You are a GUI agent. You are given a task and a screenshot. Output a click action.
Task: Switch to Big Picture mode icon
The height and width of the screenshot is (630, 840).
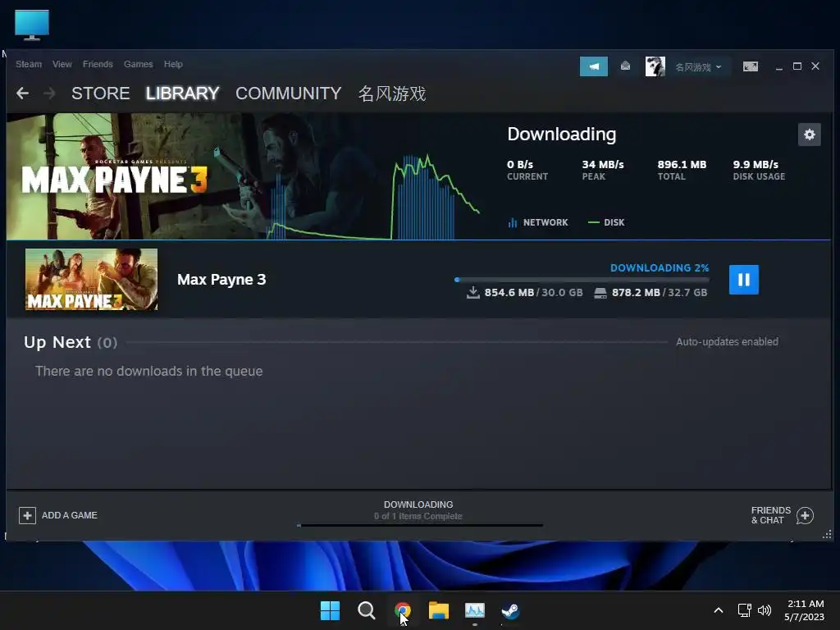pos(750,66)
